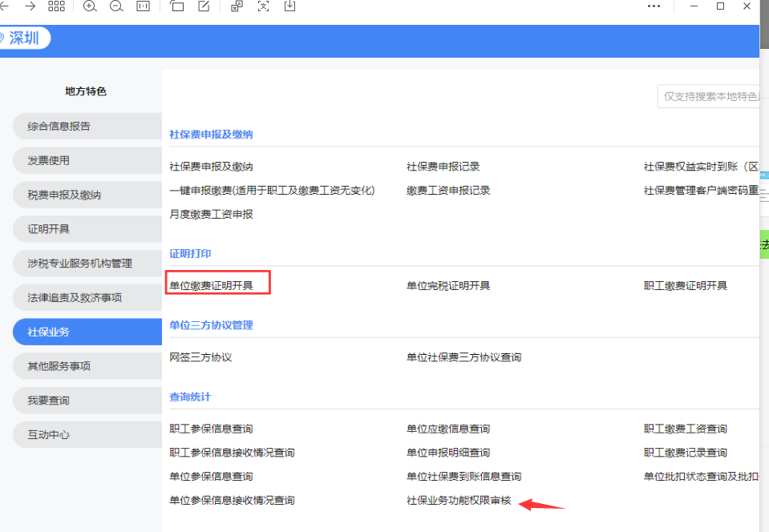Screen dimensions: 769x532
Task: Click the edit pencil icon
Action: click(x=204, y=6)
